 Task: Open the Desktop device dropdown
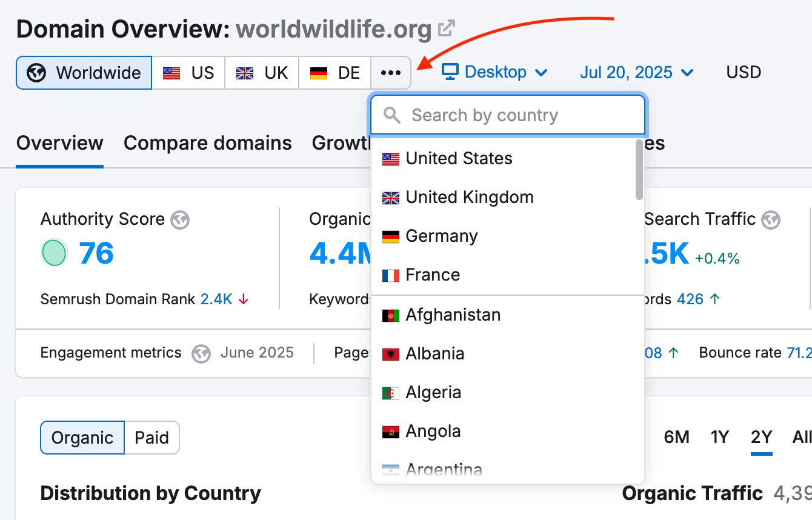494,72
